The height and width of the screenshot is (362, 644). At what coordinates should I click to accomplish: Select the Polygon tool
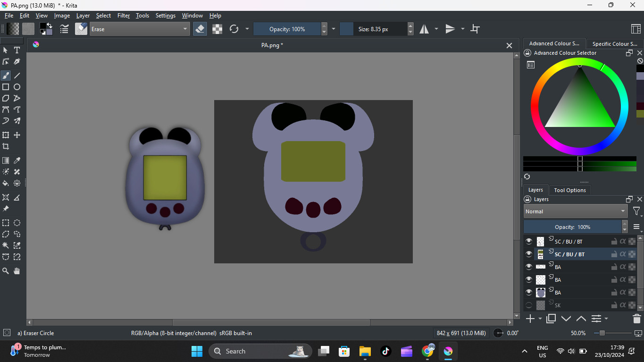tap(6, 98)
